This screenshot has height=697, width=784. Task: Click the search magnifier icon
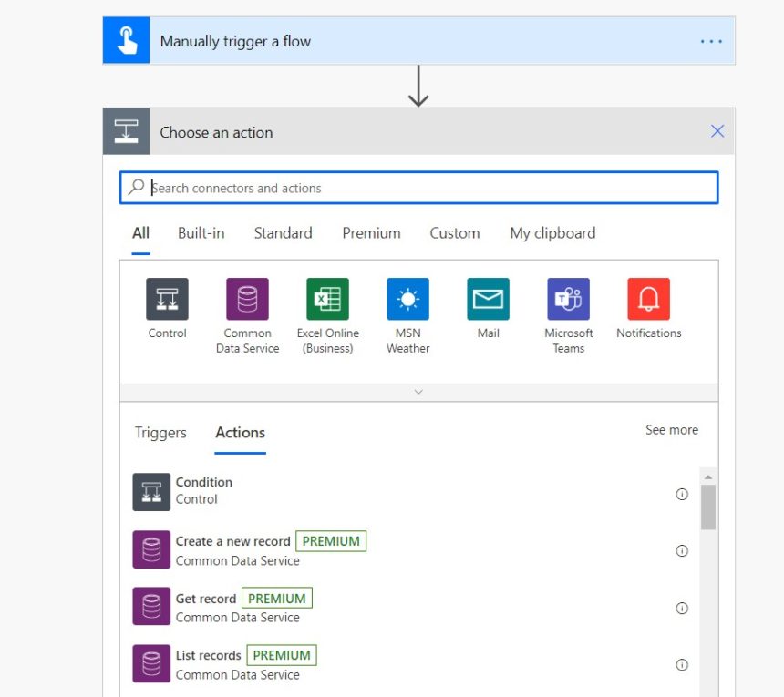coord(136,188)
